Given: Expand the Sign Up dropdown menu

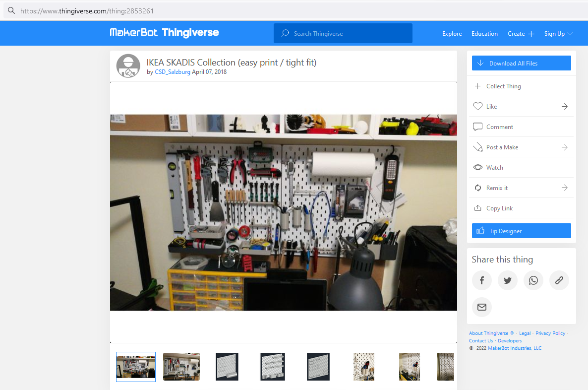Looking at the screenshot, I should coord(558,33).
